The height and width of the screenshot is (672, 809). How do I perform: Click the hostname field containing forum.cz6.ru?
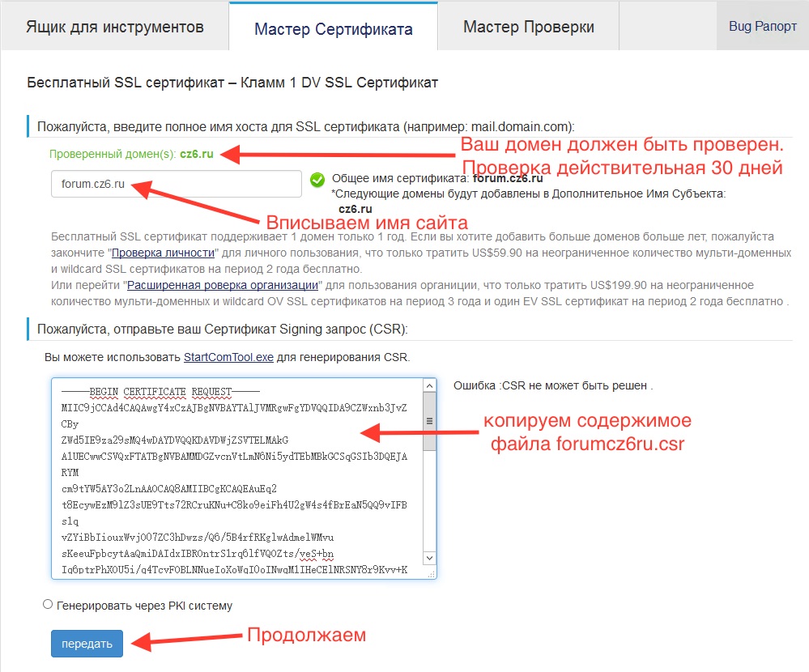pos(176,184)
